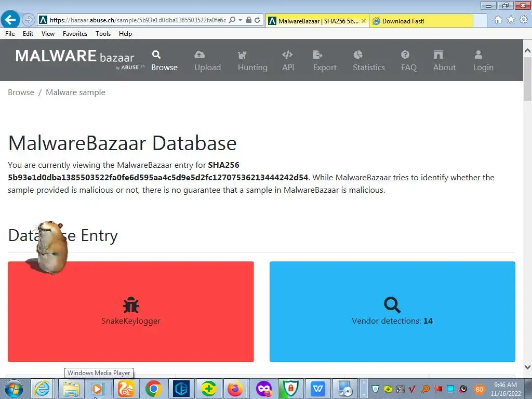
Task: Click the Malware sample breadcrumb
Action: click(x=75, y=92)
